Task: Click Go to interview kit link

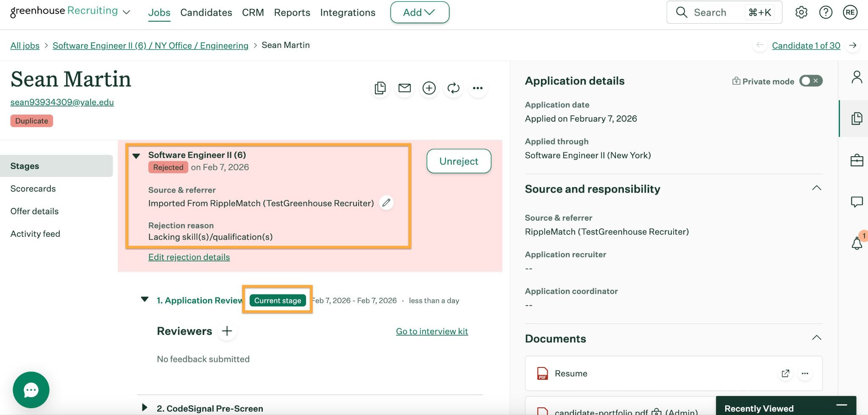Action: [432, 331]
